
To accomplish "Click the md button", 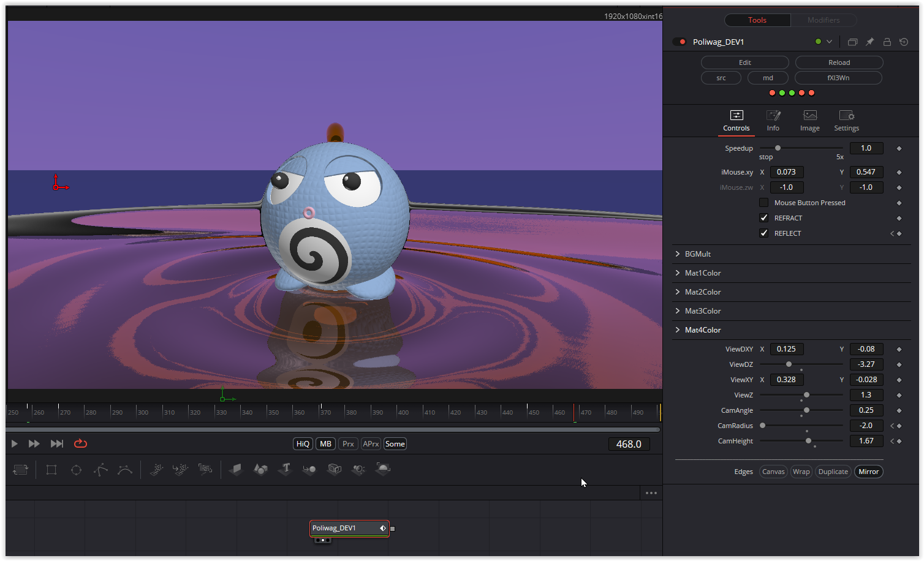I will point(768,78).
